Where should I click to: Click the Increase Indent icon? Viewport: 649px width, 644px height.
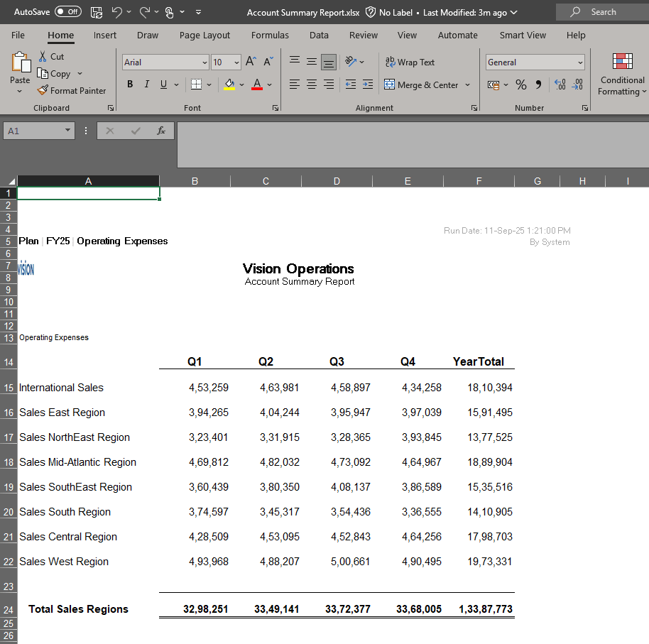click(x=367, y=84)
